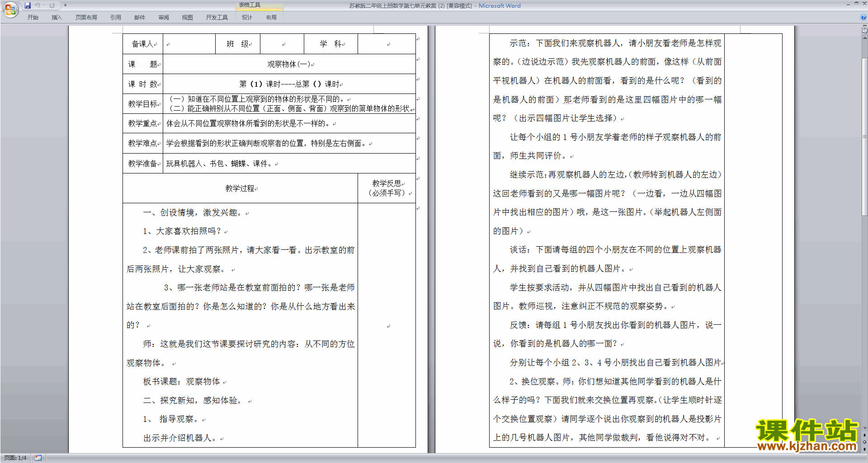Open Customize Quick Access Toolbar dropdown
The height and width of the screenshot is (463, 868).
[x=65, y=5]
